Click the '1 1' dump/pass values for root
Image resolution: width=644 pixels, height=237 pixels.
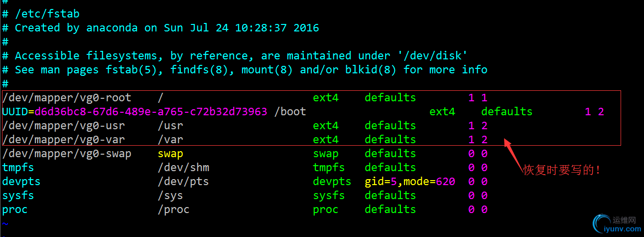point(478,98)
